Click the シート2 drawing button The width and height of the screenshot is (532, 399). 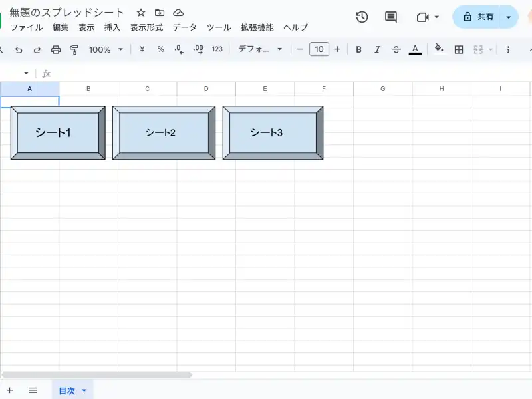pos(164,132)
